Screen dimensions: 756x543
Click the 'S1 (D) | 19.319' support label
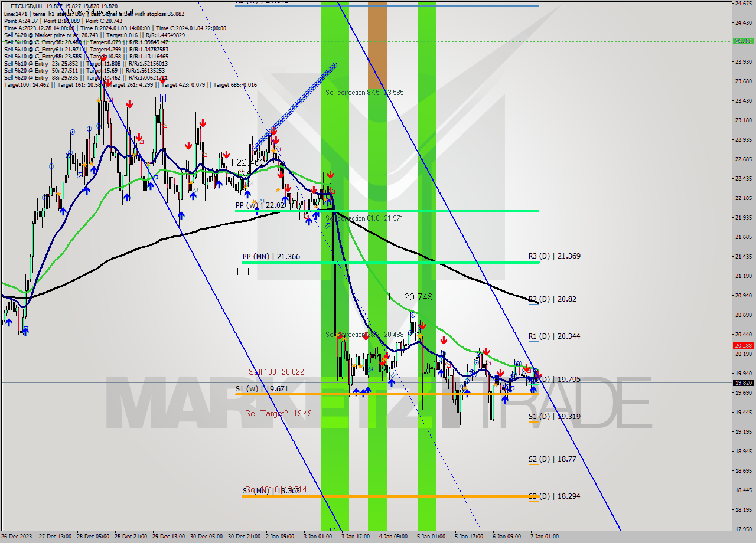554,417
